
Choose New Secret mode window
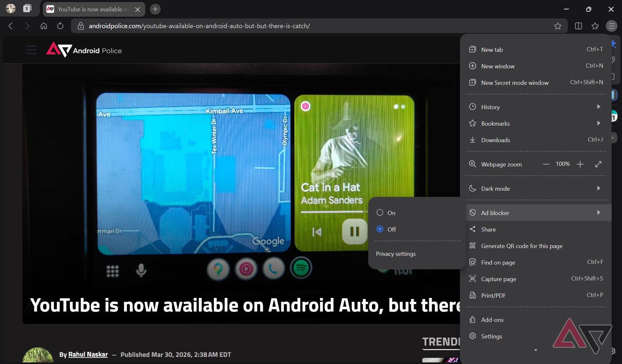pyautogui.click(x=536, y=83)
